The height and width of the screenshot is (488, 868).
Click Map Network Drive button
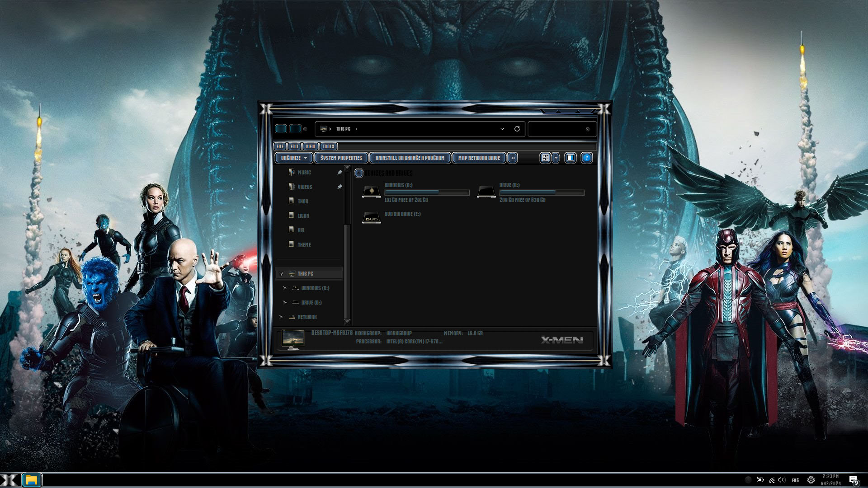[479, 158]
